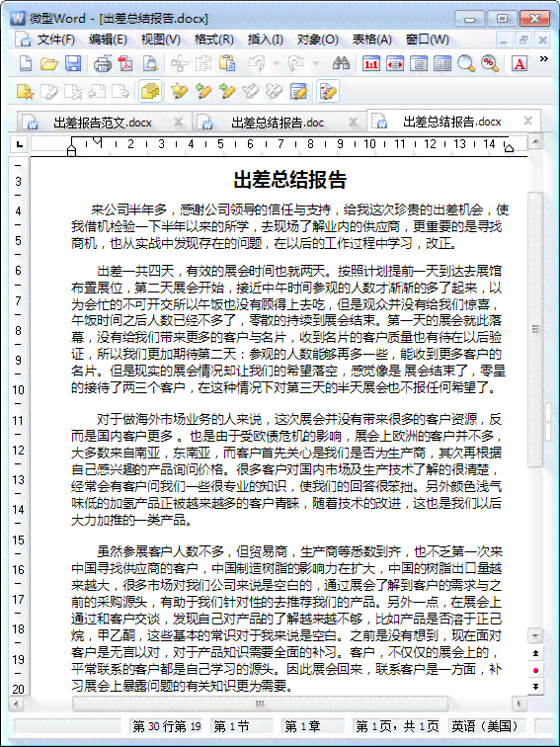
Task: Create a new document with the New icon
Action: coord(25,63)
